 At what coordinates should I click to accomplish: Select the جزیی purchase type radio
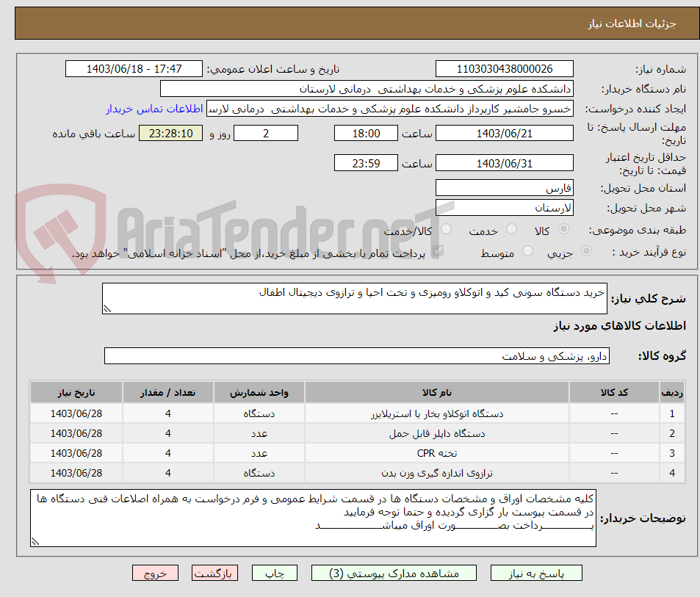click(x=587, y=251)
